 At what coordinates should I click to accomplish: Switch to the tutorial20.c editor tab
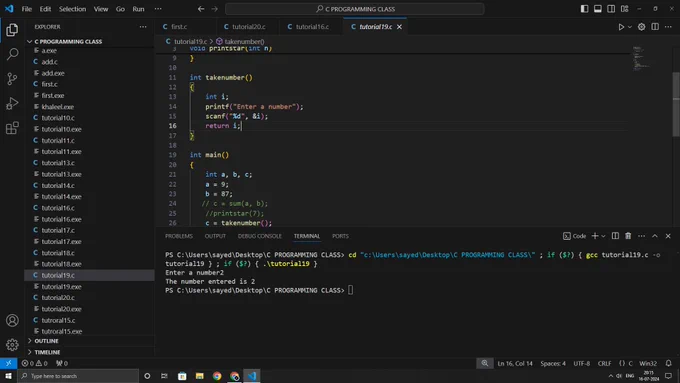(x=248, y=27)
